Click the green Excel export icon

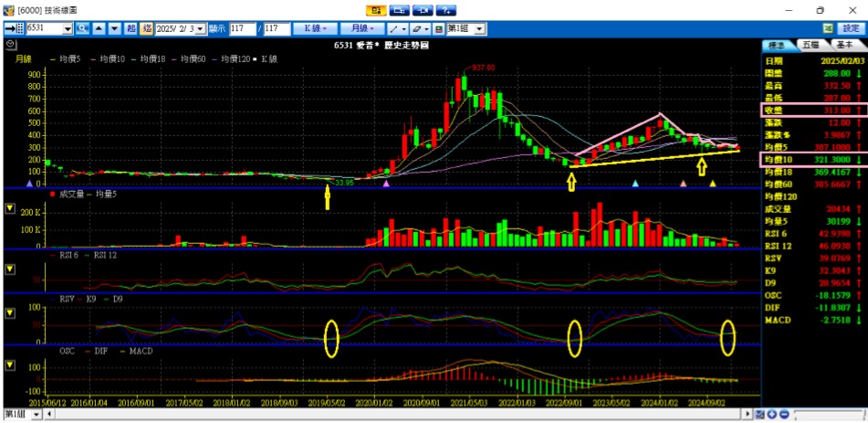pos(828,28)
